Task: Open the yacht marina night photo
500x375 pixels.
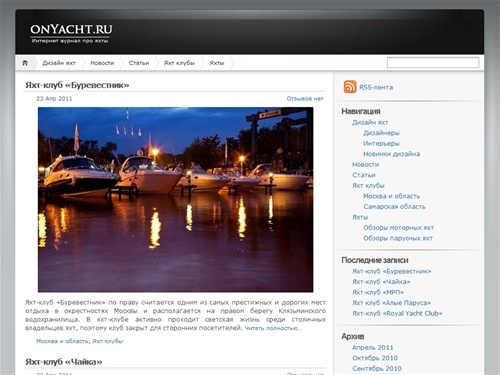Action: 175,199
